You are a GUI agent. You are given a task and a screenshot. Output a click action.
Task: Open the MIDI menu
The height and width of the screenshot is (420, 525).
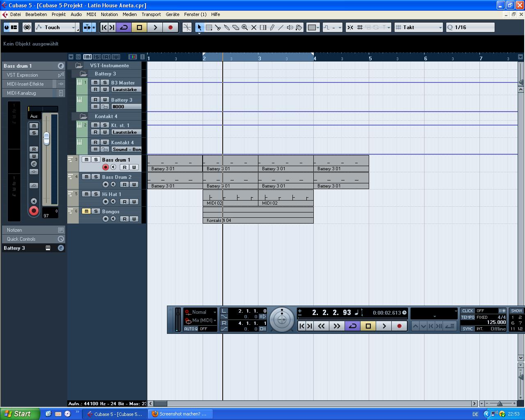coord(91,14)
